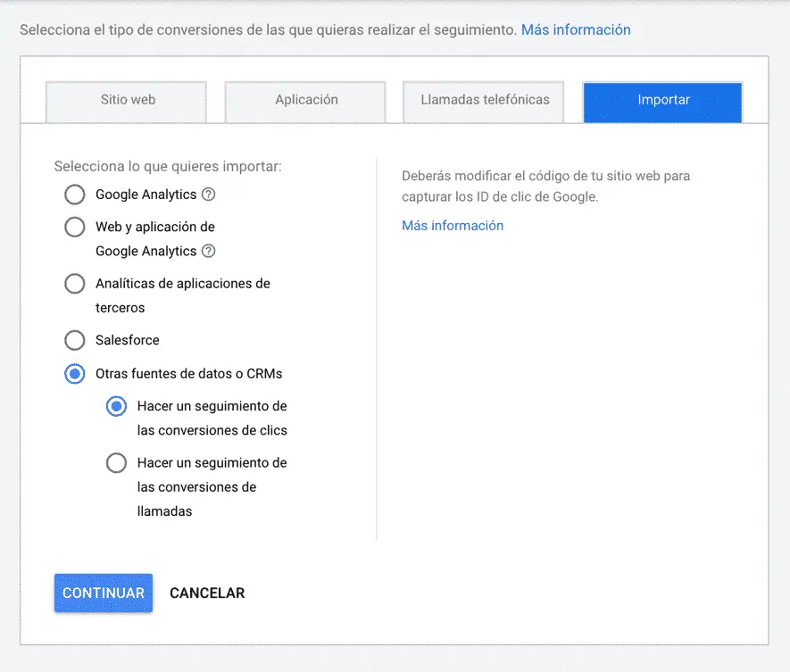Open the top Más información link
Viewport: 790px width, 672px height.
tap(576, 29)
